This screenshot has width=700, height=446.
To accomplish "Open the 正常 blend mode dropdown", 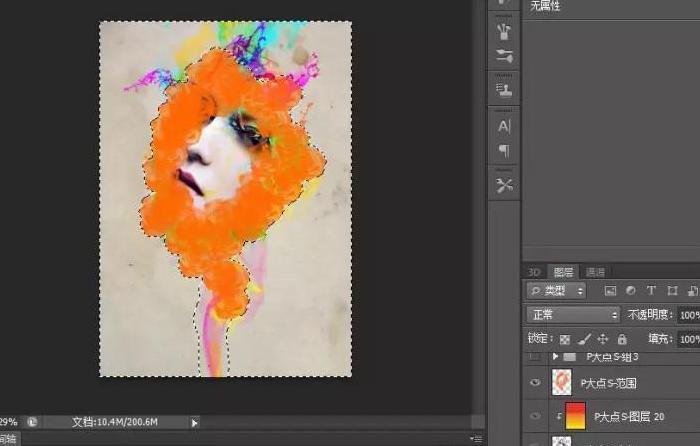I will pos(573,315).
